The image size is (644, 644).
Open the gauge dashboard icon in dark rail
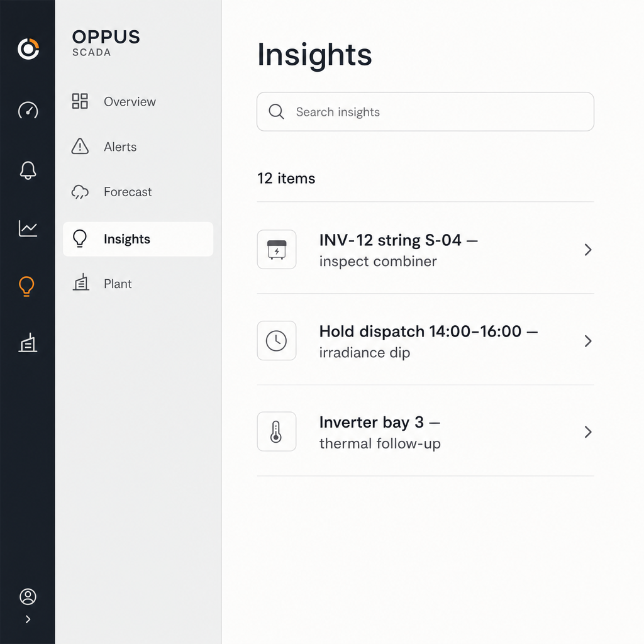(x=28, y=111)
